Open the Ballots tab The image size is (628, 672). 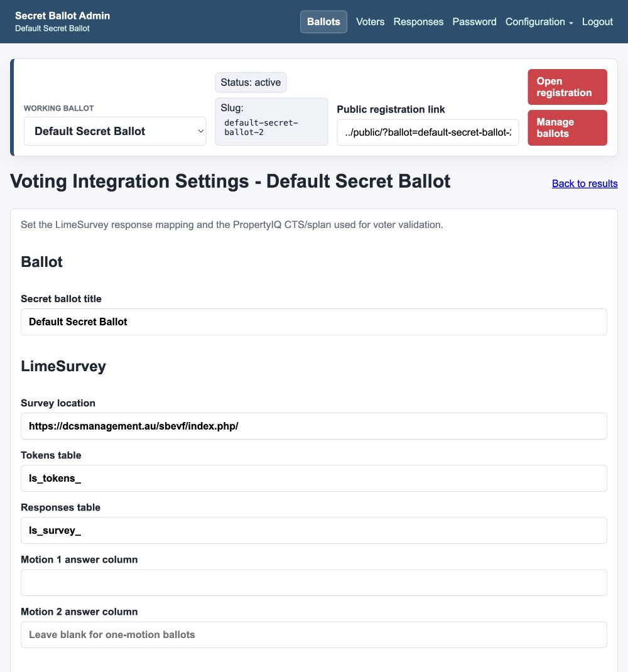(323, 22)
